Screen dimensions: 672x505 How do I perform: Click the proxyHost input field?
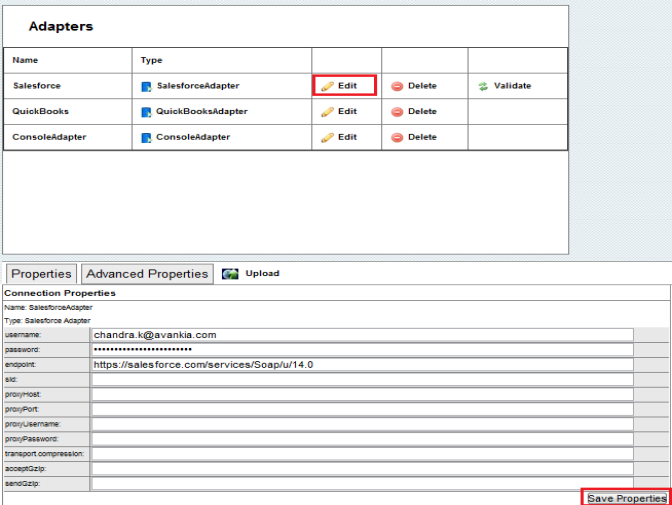pos(362,394)
